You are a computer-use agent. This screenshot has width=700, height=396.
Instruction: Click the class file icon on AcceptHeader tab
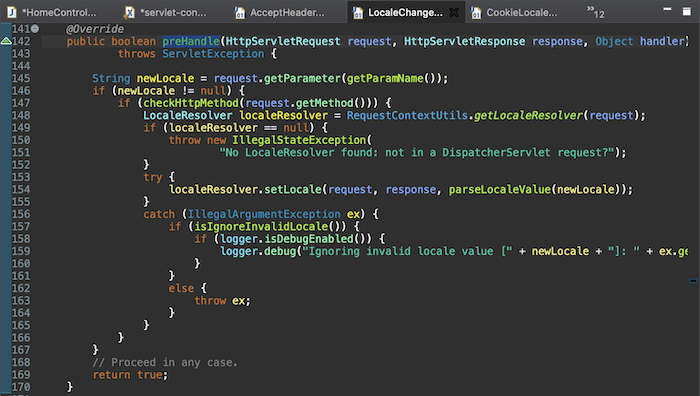(x=240, y=13)
